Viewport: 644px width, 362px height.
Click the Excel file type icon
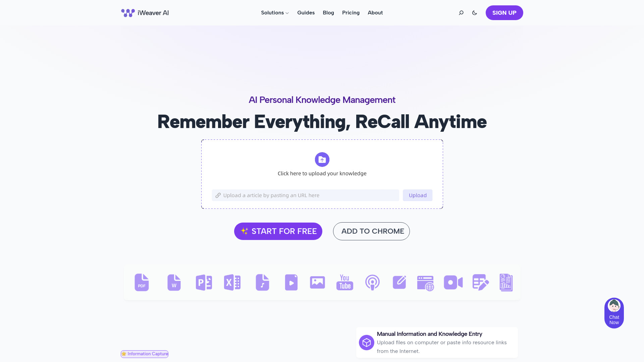point(232,282)
